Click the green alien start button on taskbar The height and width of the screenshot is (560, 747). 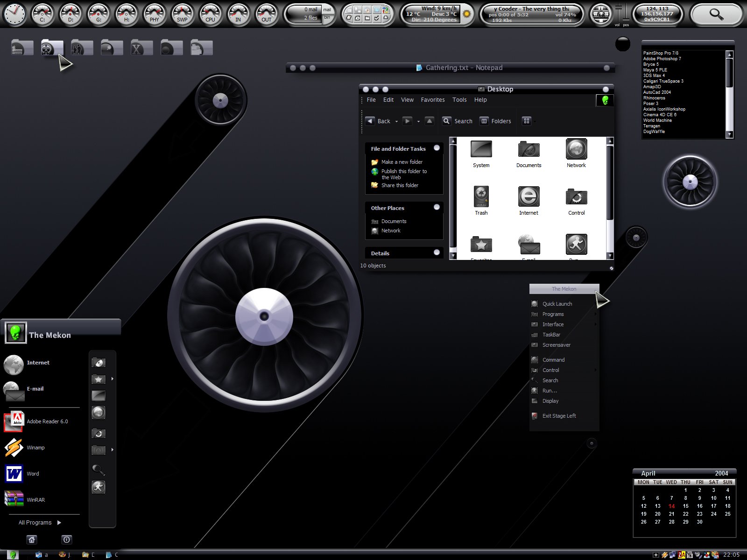pyautogui.click(x=13, y=554)
